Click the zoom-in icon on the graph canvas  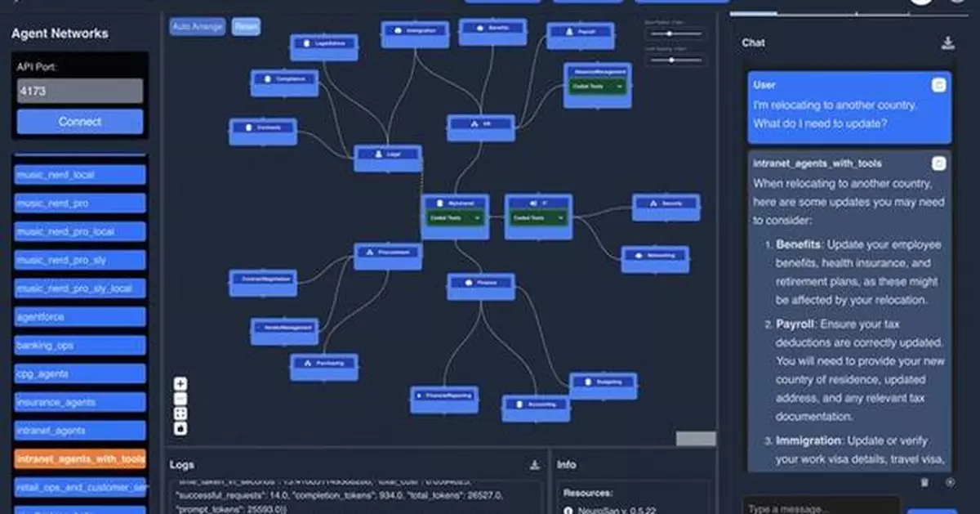[x=181, y=384]
